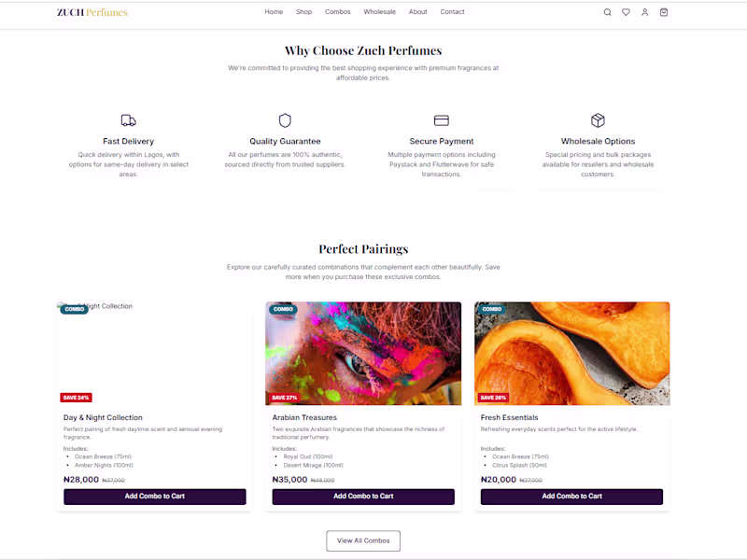The width and height of the screenshot is (747, 560).
Task: Open the user account icon
Action: tap(644, 12)
